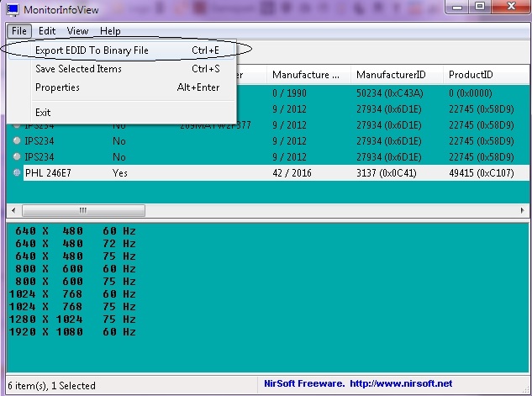Screen dimensions: 532x396
Task: Open the File menu
Action: [18, 31]
